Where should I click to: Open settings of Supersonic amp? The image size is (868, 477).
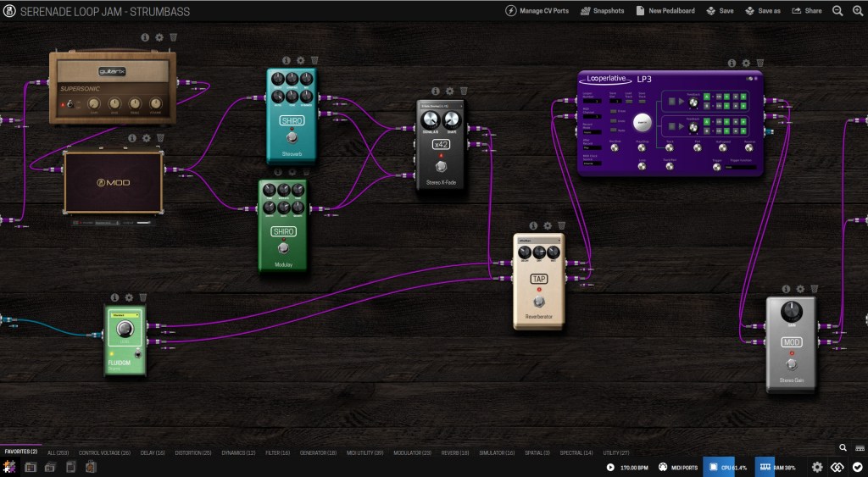pyautogui.click(x=159, y=37)
